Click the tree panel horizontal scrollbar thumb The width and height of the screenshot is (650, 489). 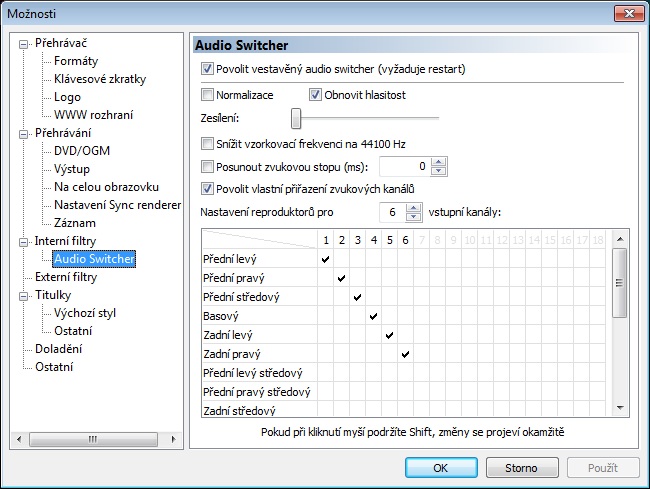click(x=93, y=439)
